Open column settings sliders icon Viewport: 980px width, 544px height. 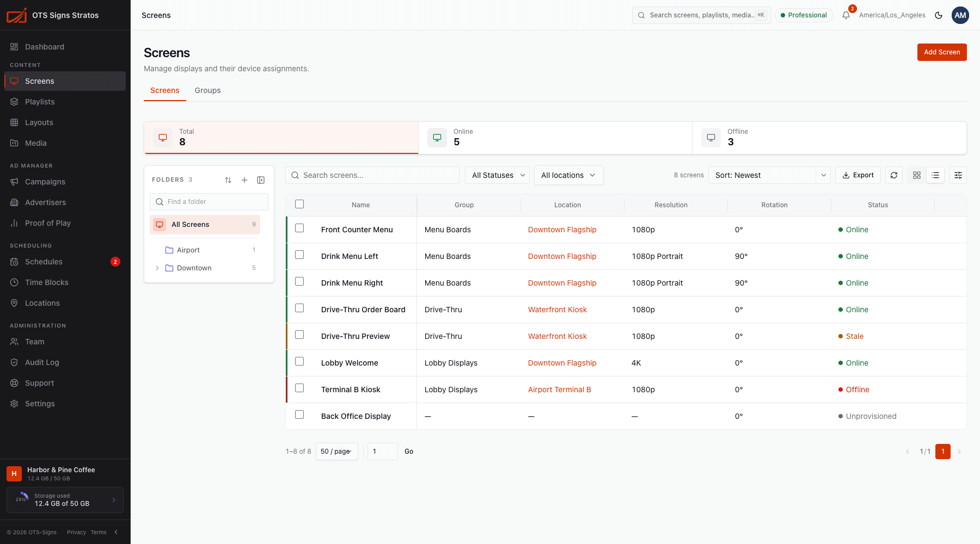tap(958, 175)
